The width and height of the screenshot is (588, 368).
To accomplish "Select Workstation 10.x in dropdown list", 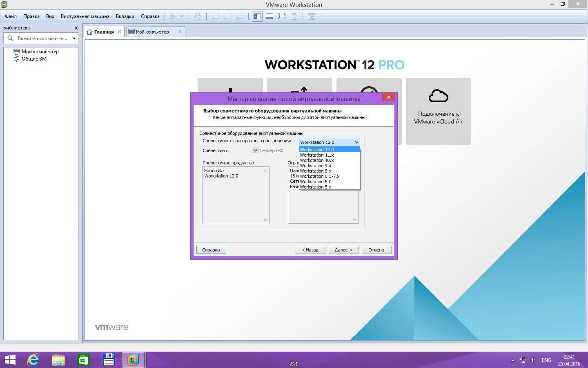I will click(x=329, y=160).
